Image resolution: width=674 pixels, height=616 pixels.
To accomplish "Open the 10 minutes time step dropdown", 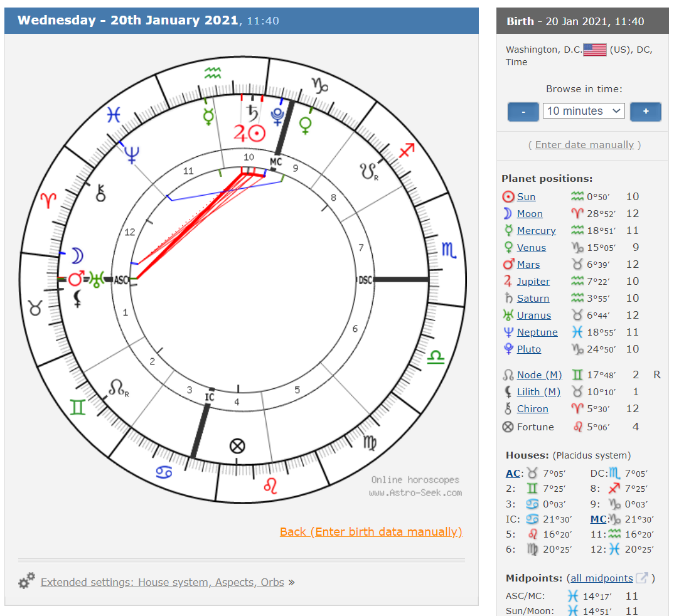I will (x=583, y=111).
